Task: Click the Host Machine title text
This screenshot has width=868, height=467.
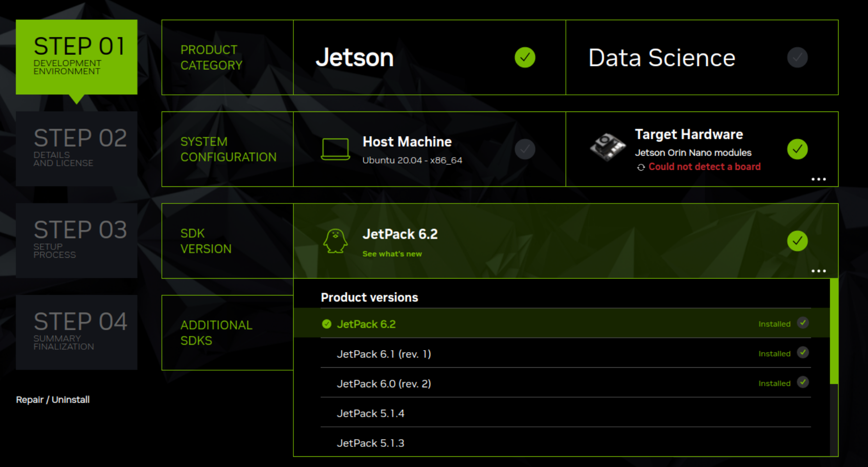Action: [x=407, y=142]
